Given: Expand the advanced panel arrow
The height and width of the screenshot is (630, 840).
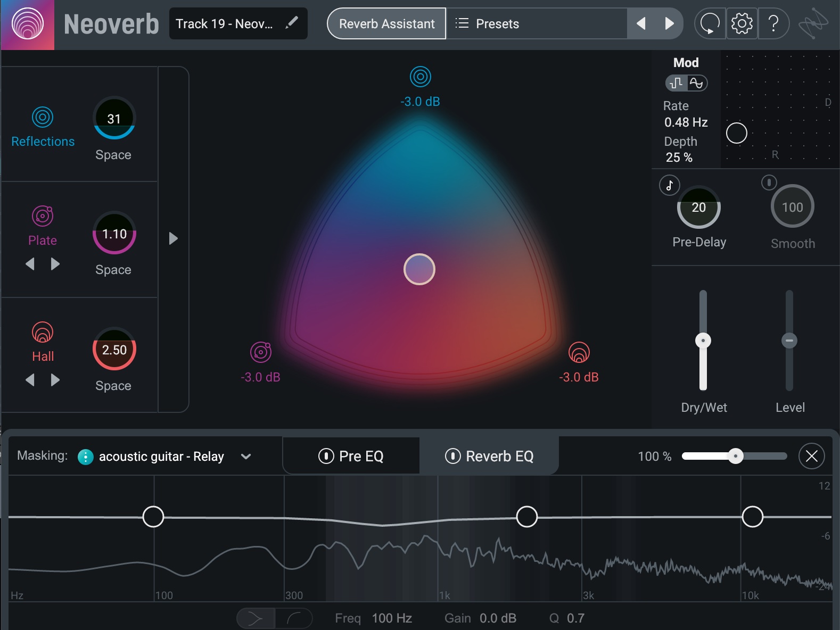Looking at the screenshot, I should pyautogui.click(x=173, y=238).
